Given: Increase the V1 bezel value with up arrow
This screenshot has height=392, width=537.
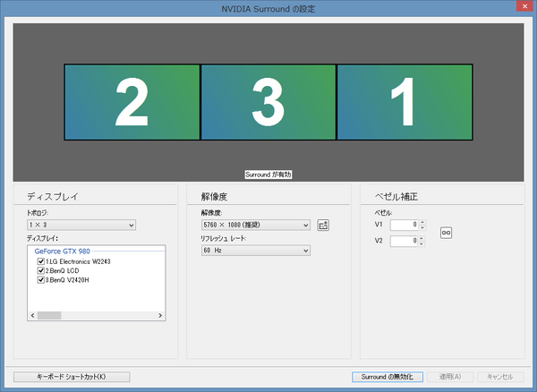Looking at the screenshot, I should [x=423, y=222].
